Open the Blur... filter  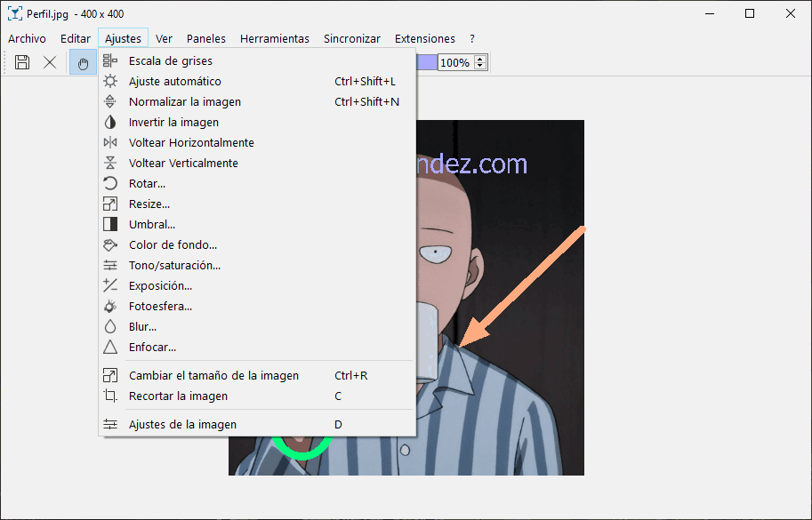coord(257,326)
